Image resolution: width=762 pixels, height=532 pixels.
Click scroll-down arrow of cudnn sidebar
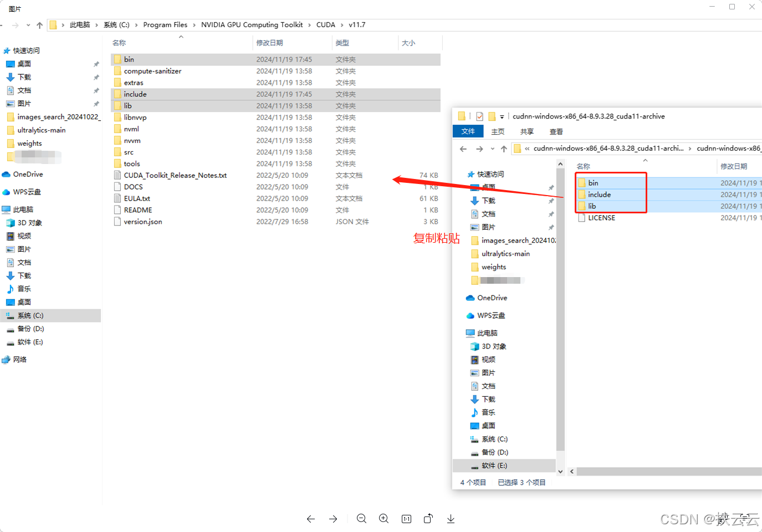click(x=560, y=472)
